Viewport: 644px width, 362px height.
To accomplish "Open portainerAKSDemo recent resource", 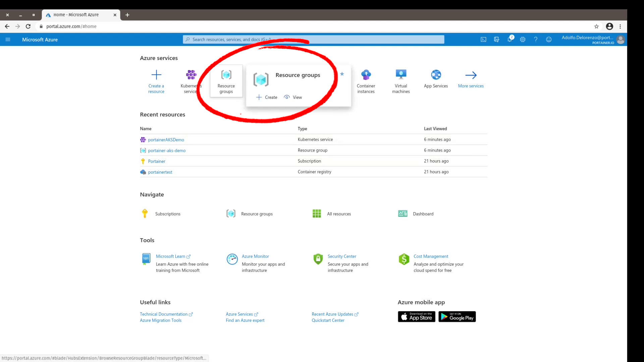I will click(166, 140).
